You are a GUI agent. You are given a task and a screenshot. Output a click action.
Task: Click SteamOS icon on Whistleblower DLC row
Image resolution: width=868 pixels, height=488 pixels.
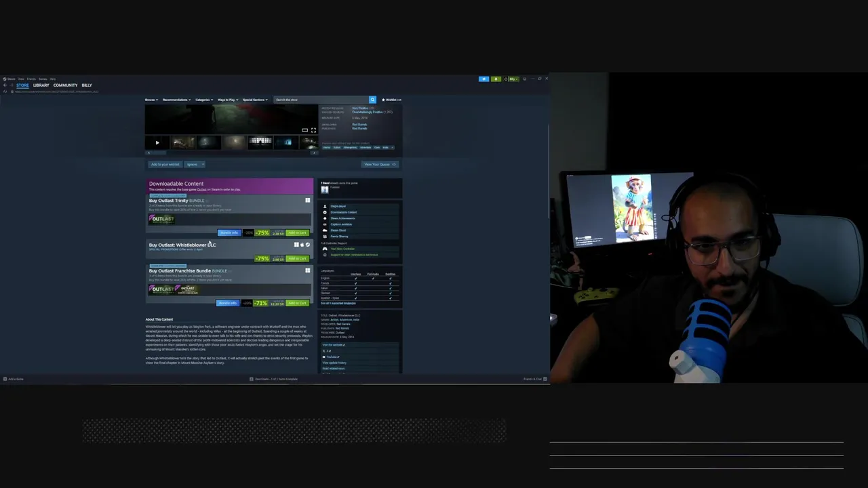[x=308, y=245]
